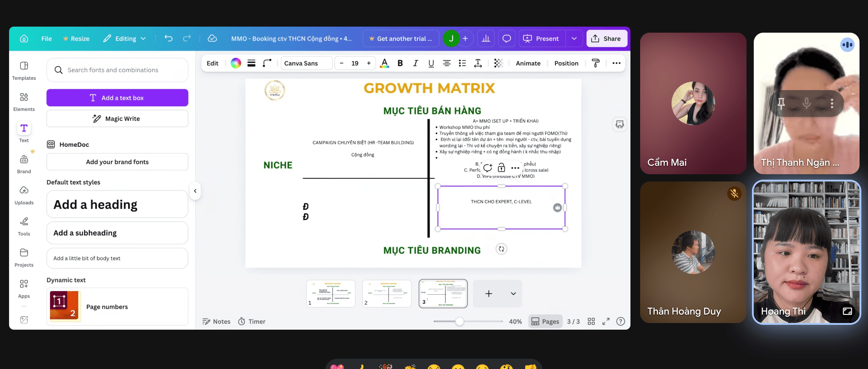Image resolution: width=868 pixels, height=369 pixels.
Task: Open transparency checkerboard icon
Action: 498,63
